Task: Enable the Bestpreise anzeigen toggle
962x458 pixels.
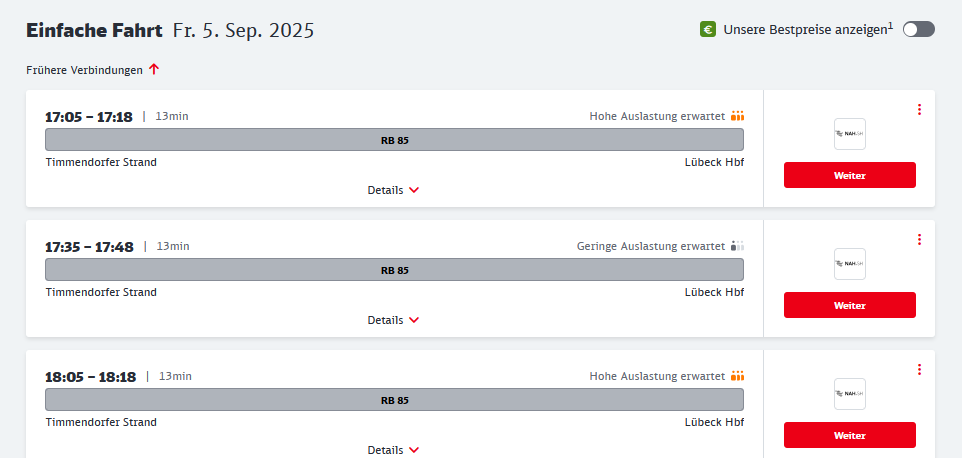Action: tap(918, 29)
